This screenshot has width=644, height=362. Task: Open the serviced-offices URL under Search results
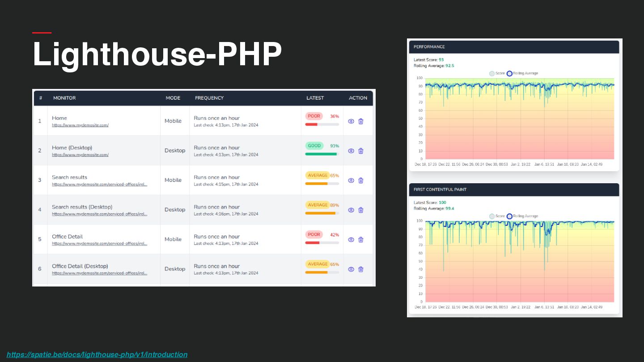pyautogui.click(x=99, y=184)
